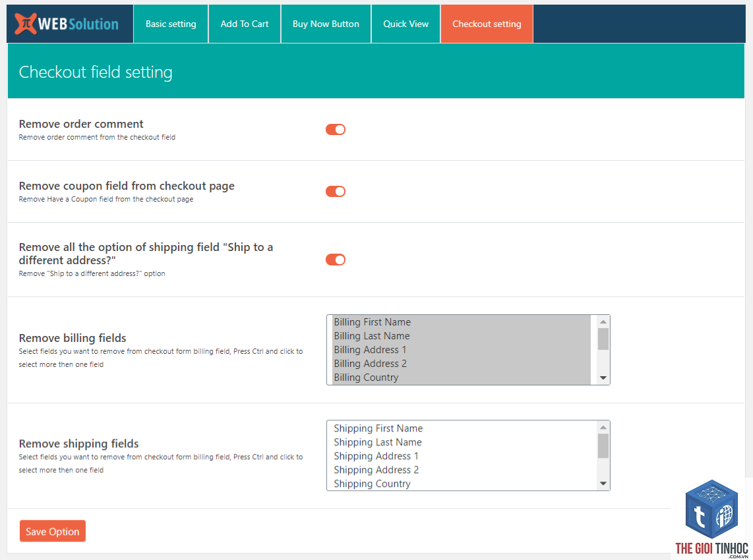753x560 pixels.
Task: Pick Billing Country in the billing list
Action: (x=462, y=378)
